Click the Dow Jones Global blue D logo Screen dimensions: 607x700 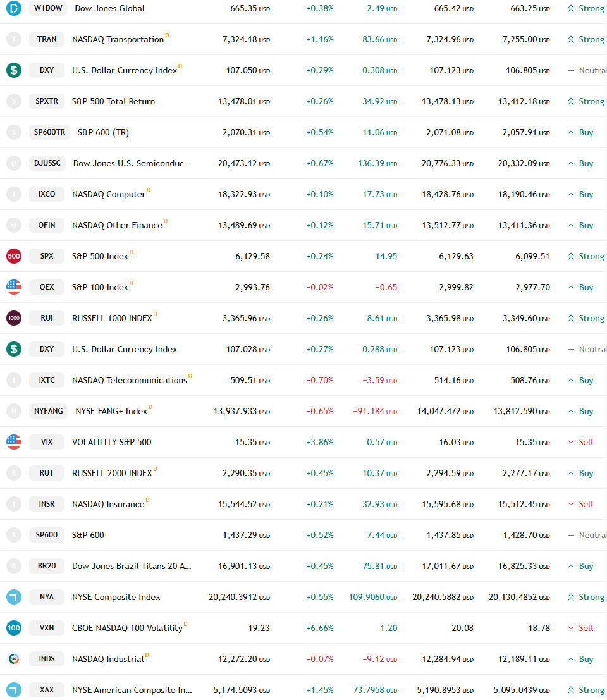click(14, 8)
